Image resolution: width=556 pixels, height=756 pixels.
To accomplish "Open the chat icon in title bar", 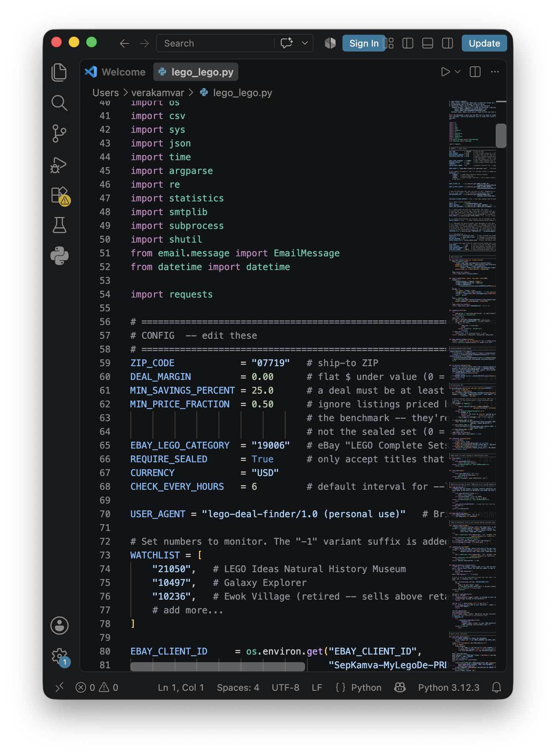I will click(287, 43).
